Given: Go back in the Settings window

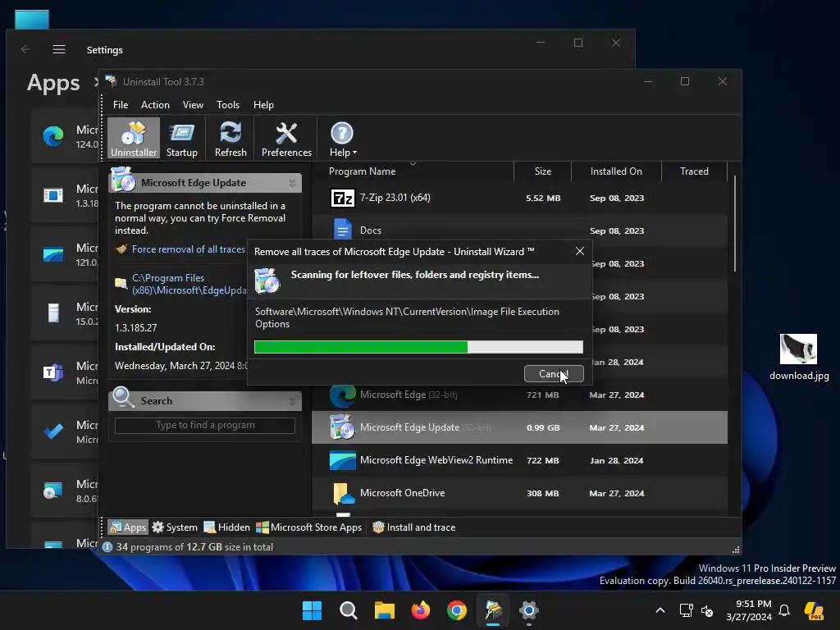Looking at the screenshot, I should coord(25,49).
